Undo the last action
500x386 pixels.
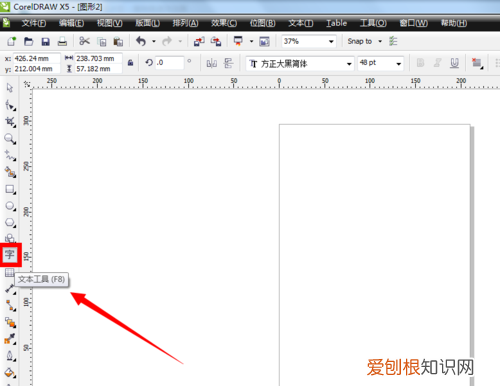click(x=141, y=41)
